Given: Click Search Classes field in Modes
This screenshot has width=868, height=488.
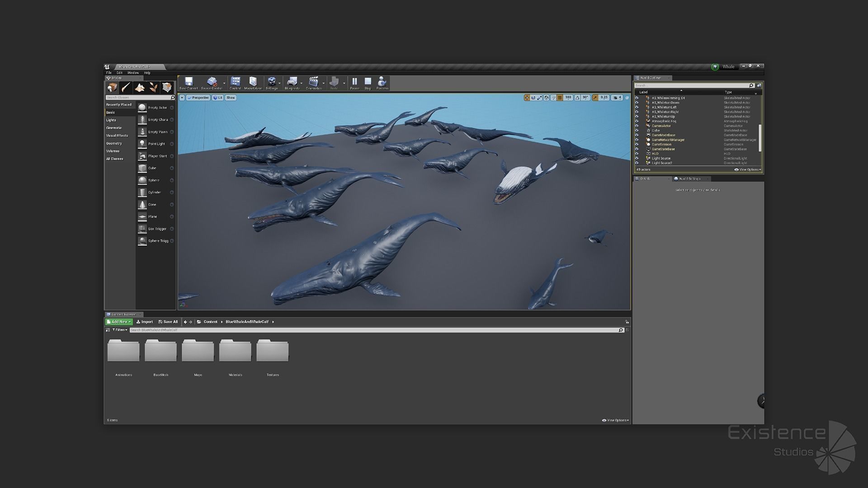Looking at the screenshot, I should [140, 98].
